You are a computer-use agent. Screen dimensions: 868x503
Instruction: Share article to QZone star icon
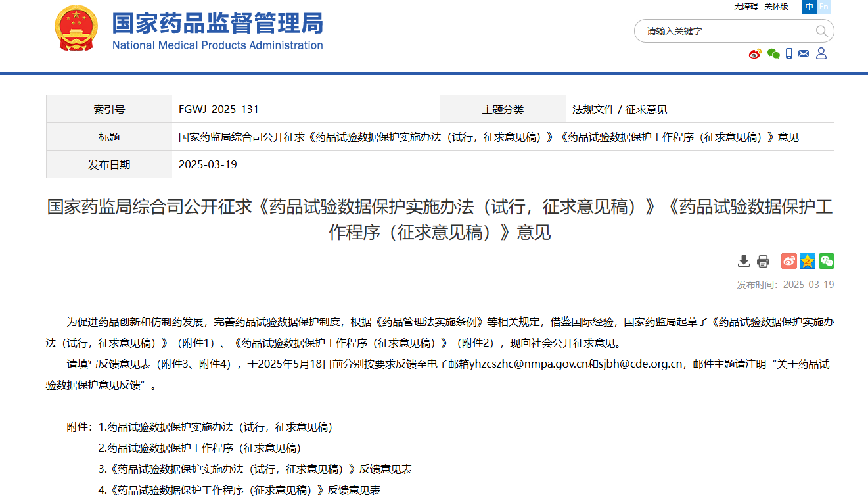pos(808,261)
